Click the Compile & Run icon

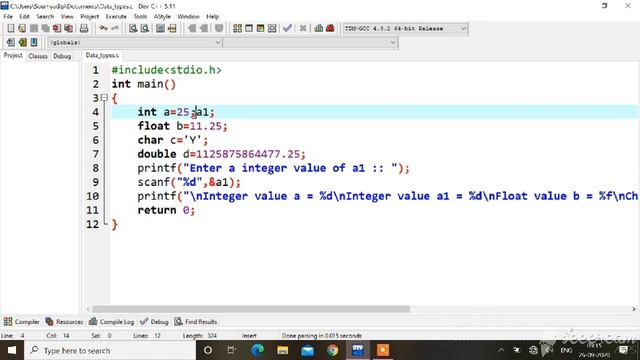click(x=260, y=28)
